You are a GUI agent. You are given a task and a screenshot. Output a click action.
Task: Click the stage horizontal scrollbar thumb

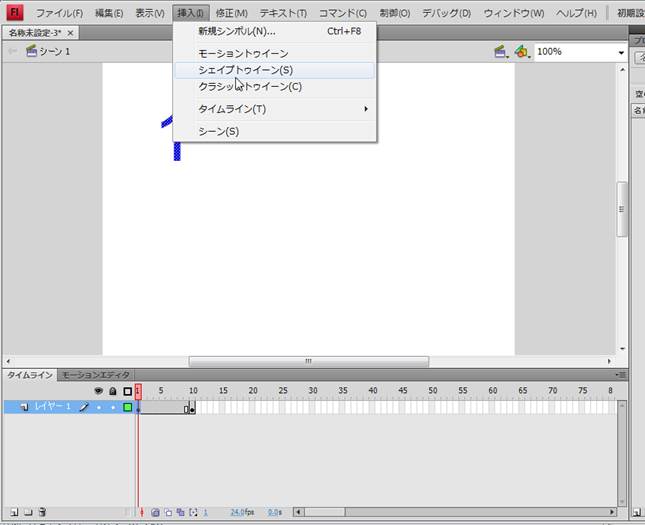308,362
